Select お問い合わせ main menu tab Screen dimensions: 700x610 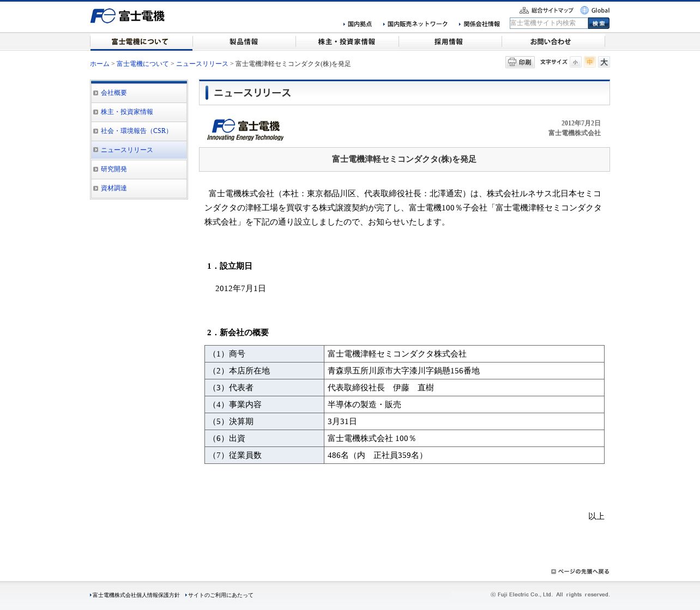click(553, 42)
